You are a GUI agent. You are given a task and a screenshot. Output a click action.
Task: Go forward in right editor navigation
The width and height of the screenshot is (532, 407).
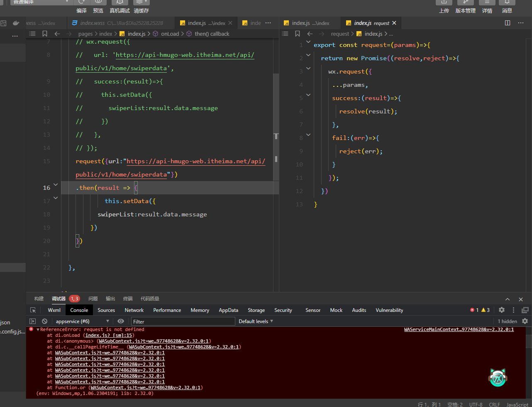coord(322,34)
